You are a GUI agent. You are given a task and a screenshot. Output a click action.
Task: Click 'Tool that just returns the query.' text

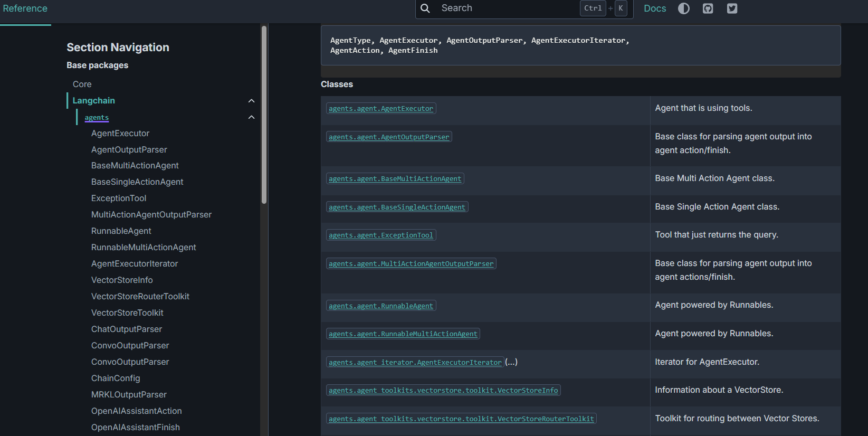coord(717,235)
